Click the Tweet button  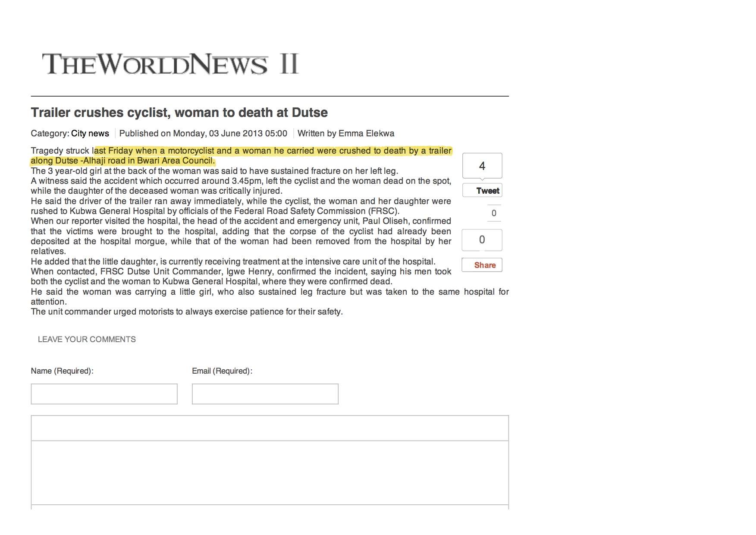[x=482, y=190]
